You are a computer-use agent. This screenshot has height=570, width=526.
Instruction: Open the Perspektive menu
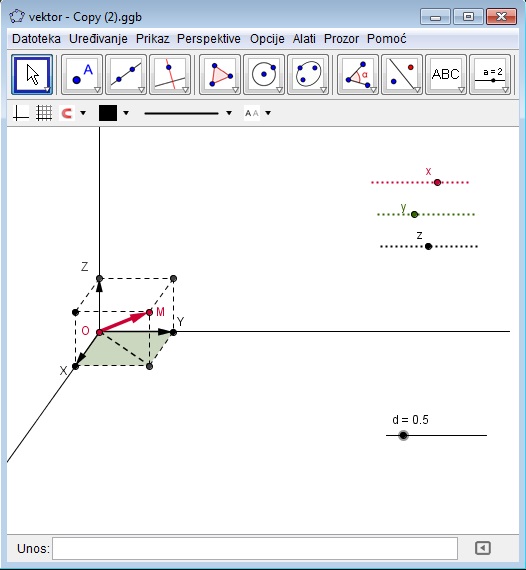click(209, 39)
